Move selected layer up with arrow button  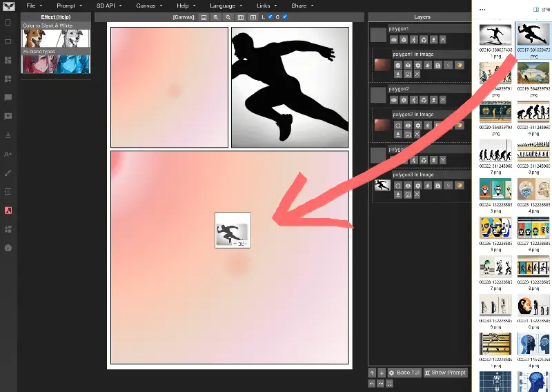click(x=373, y=373)
